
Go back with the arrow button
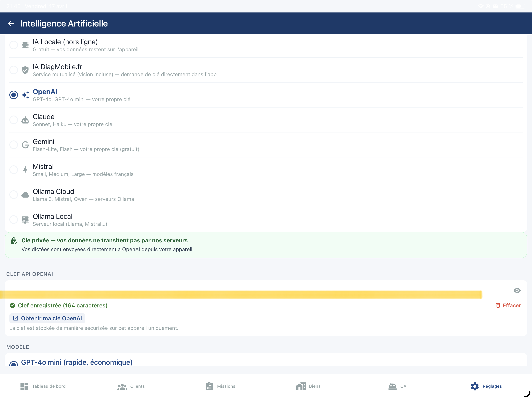(11, 23)
